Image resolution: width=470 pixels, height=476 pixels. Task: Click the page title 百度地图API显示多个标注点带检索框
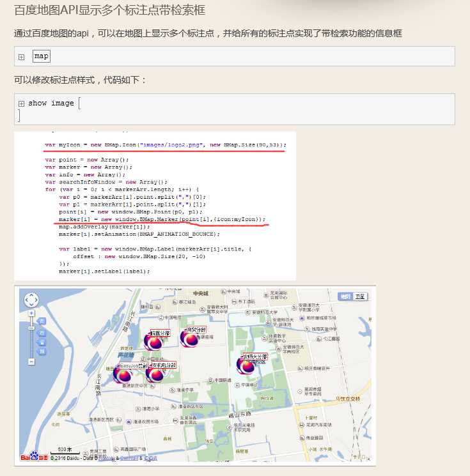(x=110, y=10)
